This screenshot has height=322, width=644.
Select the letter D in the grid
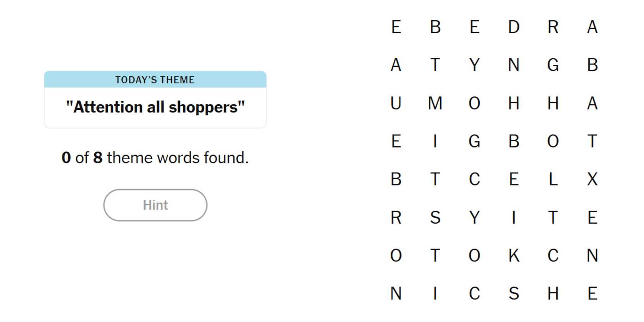[x=514, y=27]
